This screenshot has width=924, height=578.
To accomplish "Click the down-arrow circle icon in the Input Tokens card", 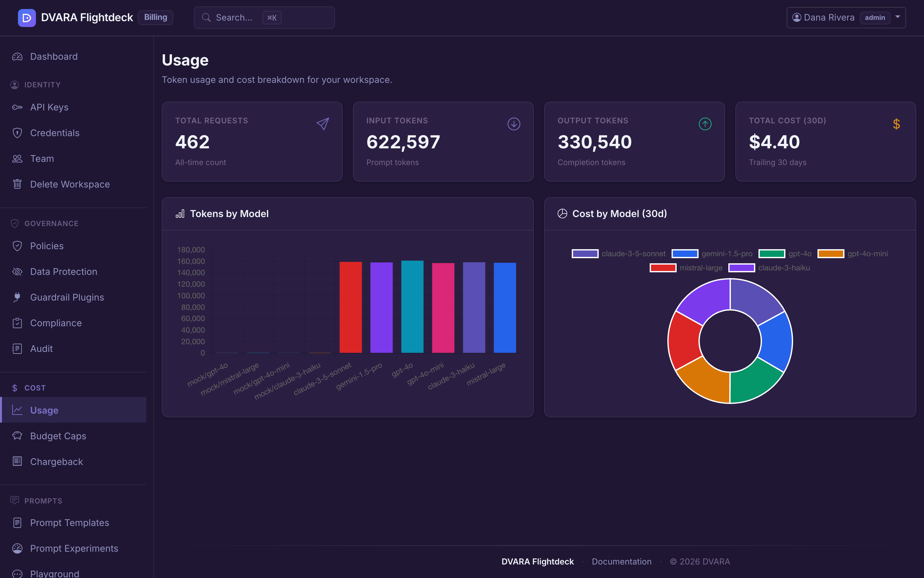I will 514,124.
